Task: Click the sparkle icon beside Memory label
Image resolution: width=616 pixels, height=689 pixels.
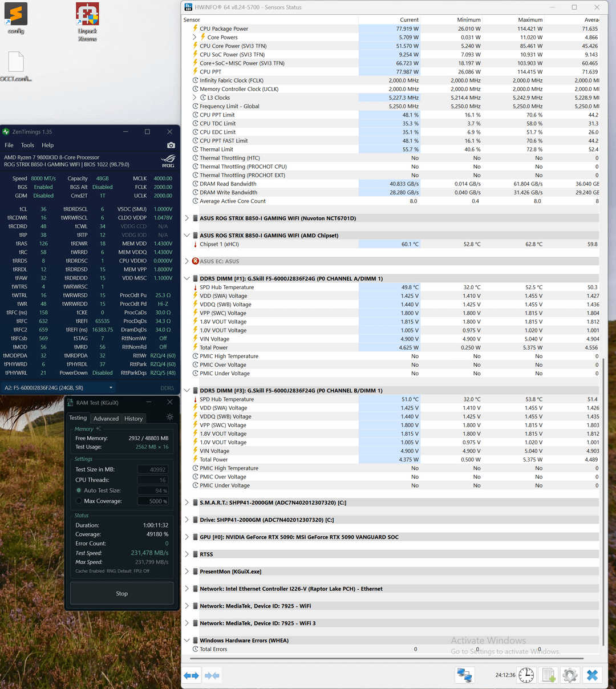Action: [x=98, y=428]
